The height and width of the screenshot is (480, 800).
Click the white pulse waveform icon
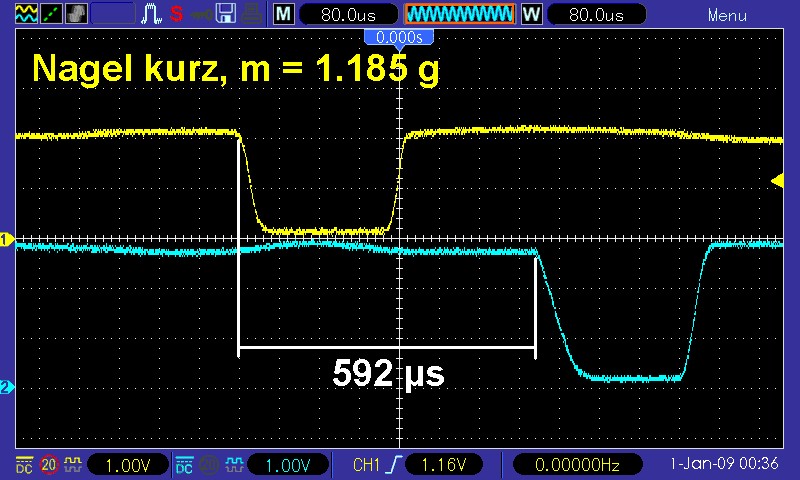pyautogui.click(x=151, y=14)
